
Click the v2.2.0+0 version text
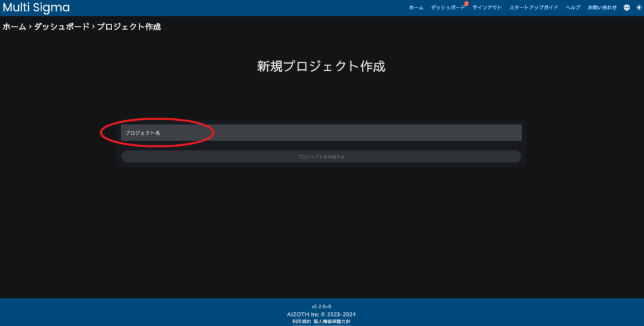(321, 306)
